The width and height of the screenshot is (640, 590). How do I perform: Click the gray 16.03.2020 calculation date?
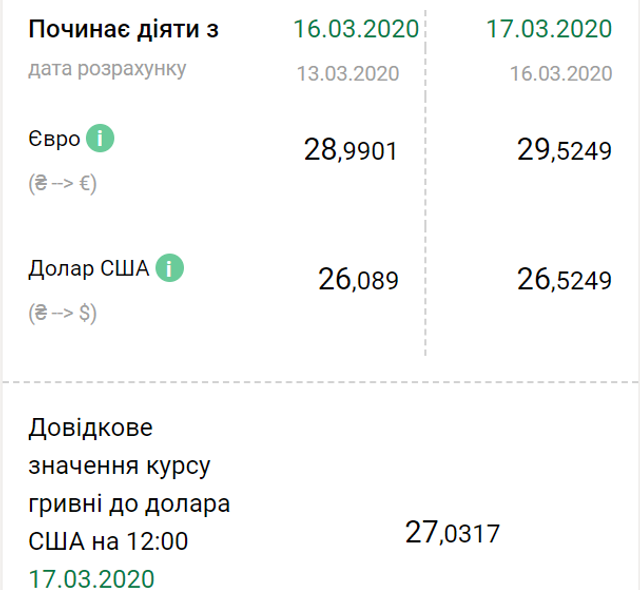561,73
